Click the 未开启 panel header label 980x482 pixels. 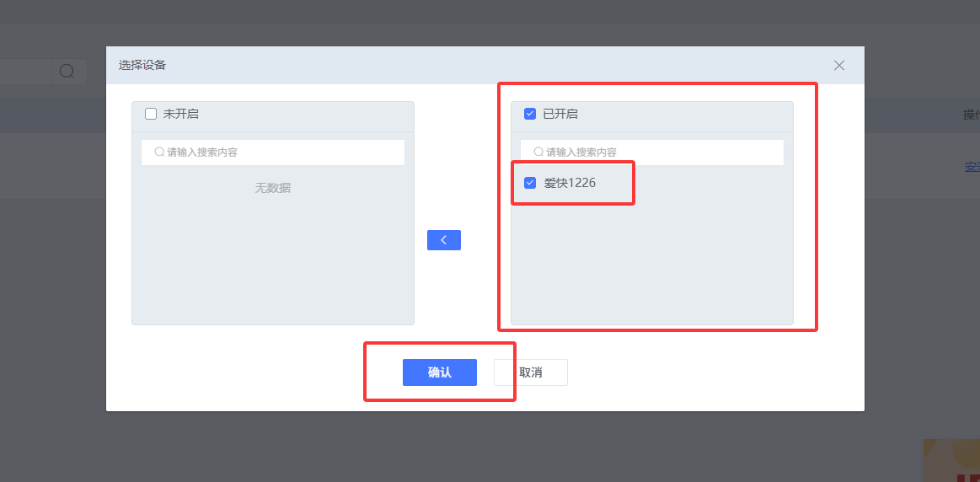[x=181, y=114]
